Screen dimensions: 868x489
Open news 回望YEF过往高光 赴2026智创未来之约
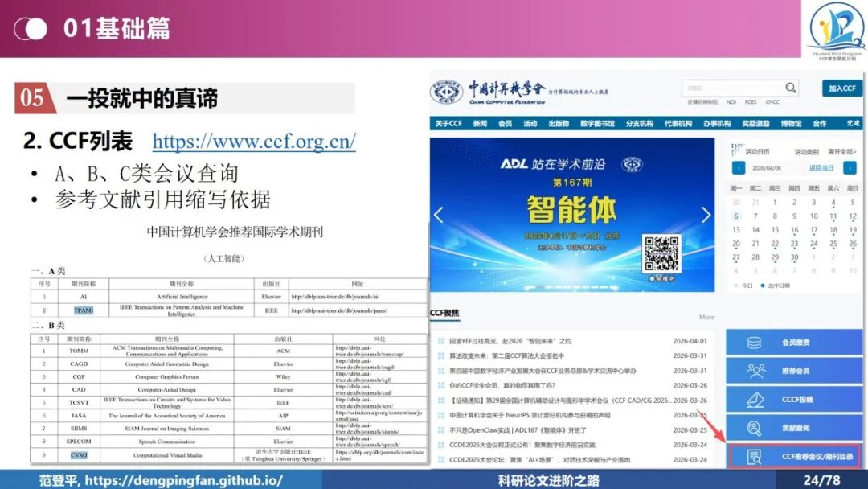point(510,341)
